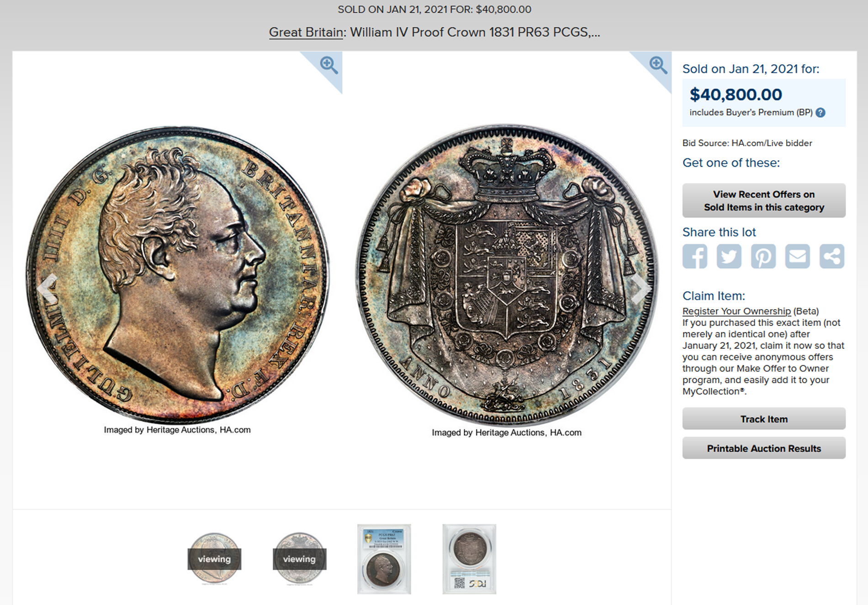
Task: Click the large William IV portrait image
Action: 177,275
